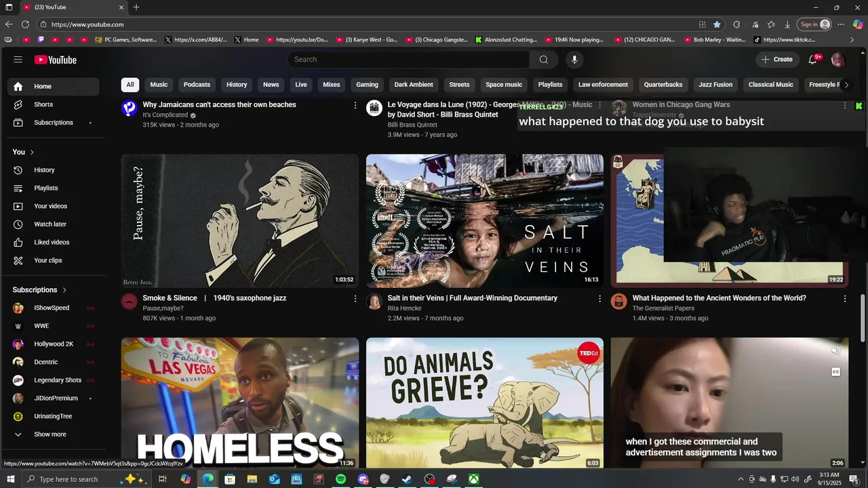
Task: Click the YouTube search input field
Action: 408,60
